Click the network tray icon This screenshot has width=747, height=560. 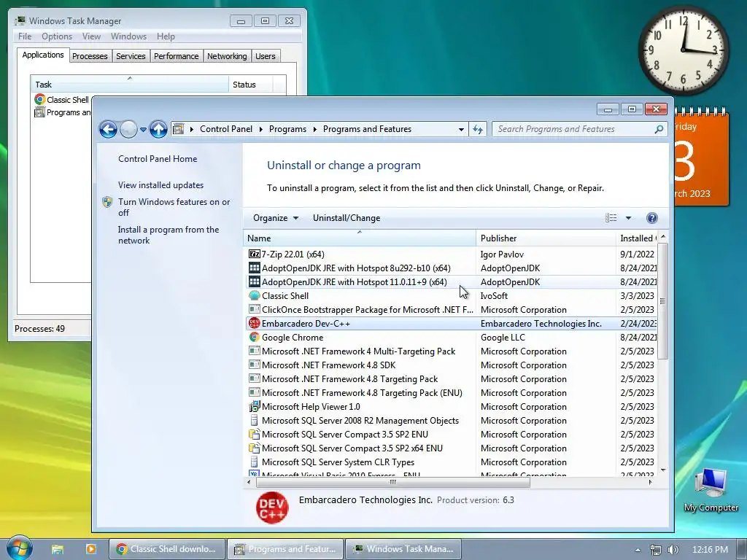[656, 550]
